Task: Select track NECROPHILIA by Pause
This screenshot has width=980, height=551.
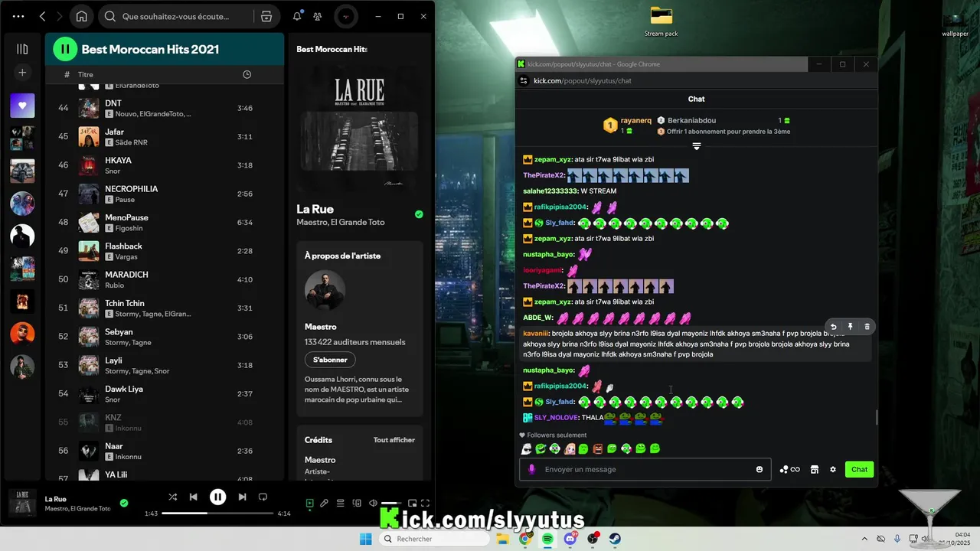Action: click(x=163, y=194)
